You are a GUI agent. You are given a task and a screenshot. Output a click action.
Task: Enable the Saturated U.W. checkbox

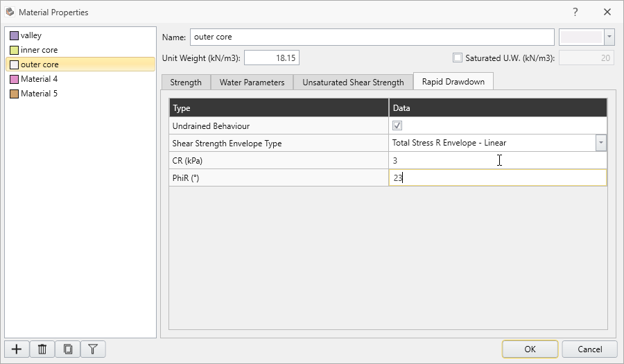point(458,58)
